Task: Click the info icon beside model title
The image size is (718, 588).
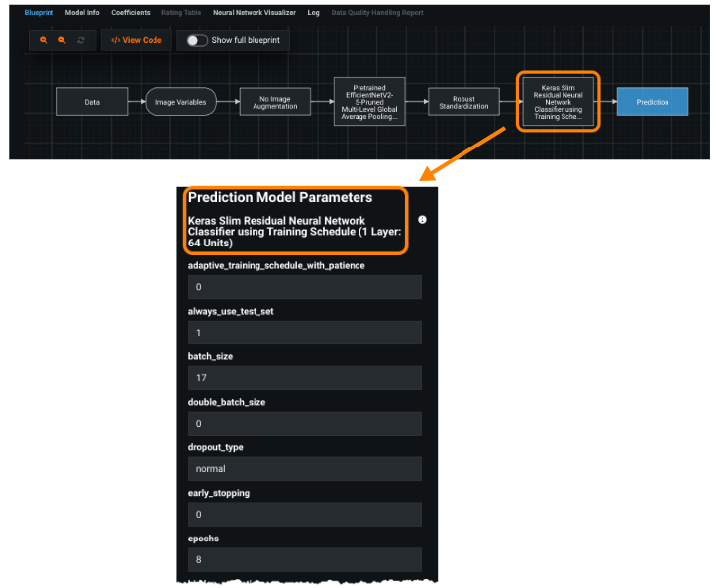Action: [x=422, y=220]
